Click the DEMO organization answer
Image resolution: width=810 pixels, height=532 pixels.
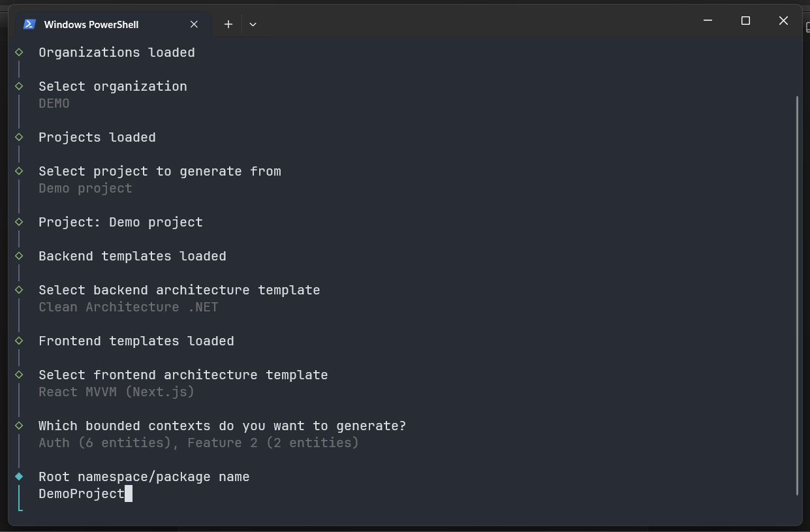click(54, 103)
